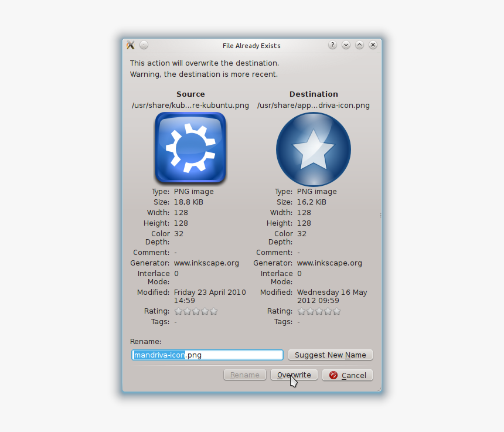Screen dimensions: 504x432
Task: Click destination modified date Wednesday 16 May
Action: click(x=332, y=292)
